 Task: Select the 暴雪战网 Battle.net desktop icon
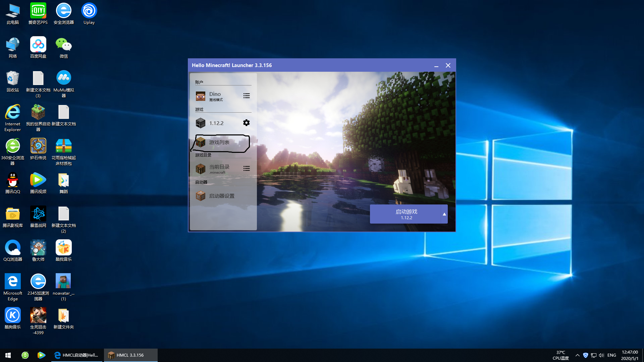(38, 217)
